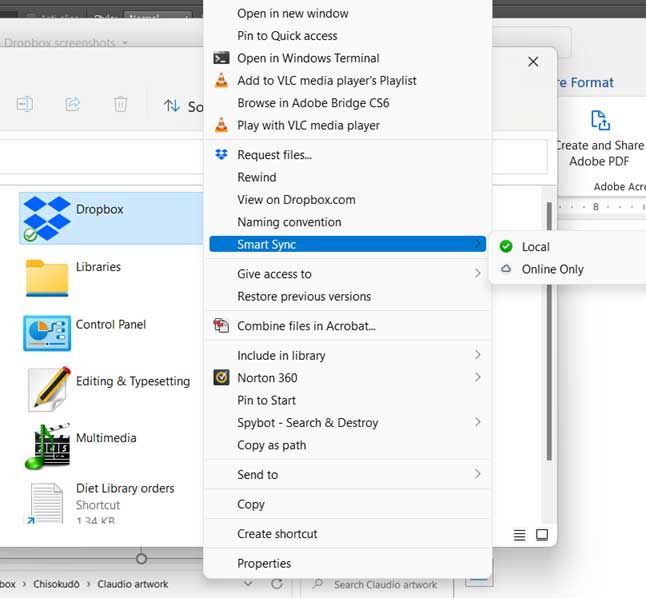Click Norton 360 icon in context menu
The width and height of the screenshot is (646, 598).
(x=221, y=378)
